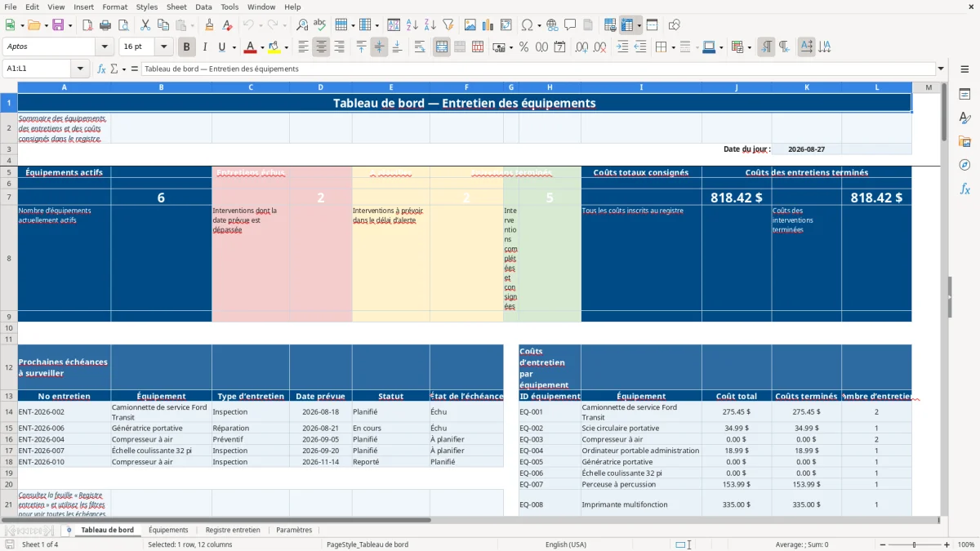The height and width of the screenshot is (551, 980).
Task: Toggle Merge and Center Cells
Action: click(441, 47)
